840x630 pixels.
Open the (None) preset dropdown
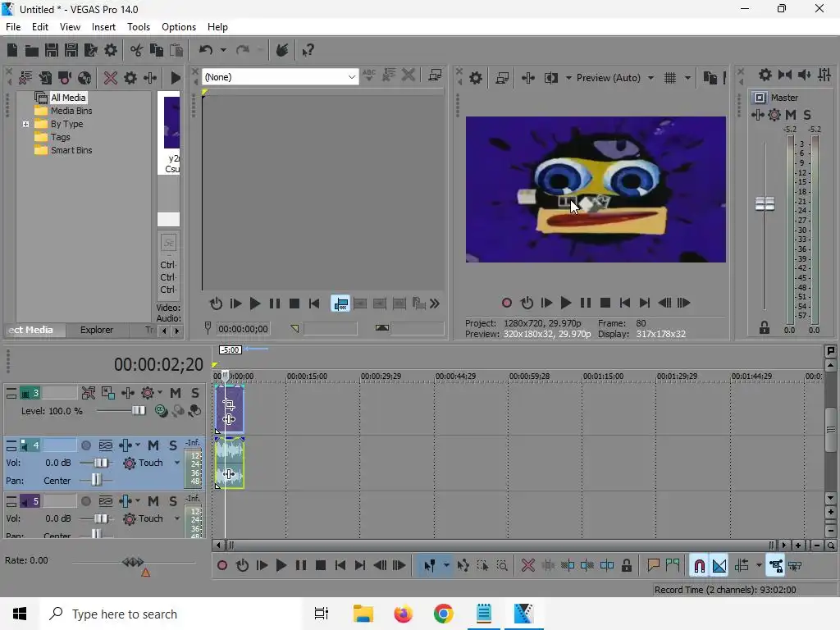pyautogui.click(x=280, y=77)
